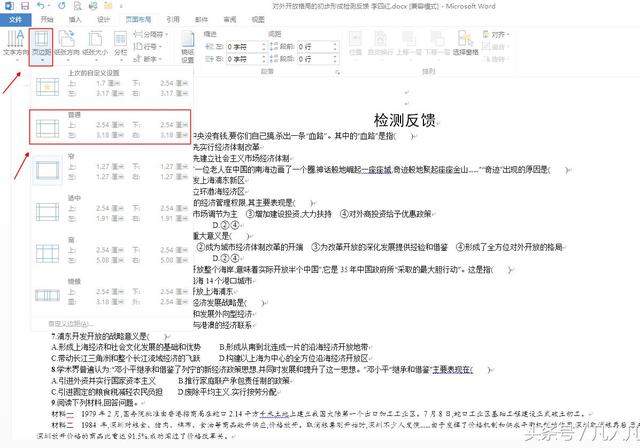Click option A.引进外资并实行国家资本主义
Viewport: 640px width, 448px height.
104,381
